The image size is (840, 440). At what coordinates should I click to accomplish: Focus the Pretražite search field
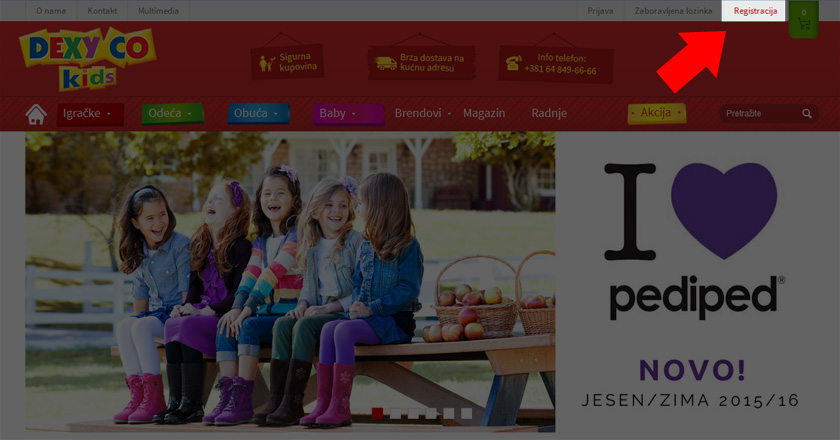tap(761, 114)
